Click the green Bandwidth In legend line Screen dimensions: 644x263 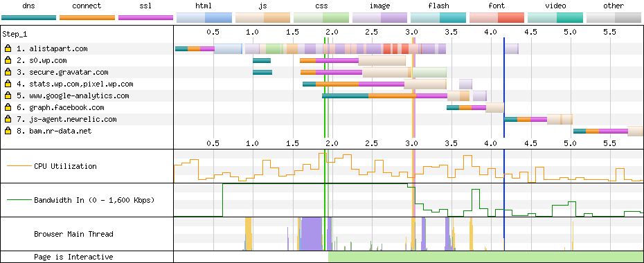tap(19, 200)
